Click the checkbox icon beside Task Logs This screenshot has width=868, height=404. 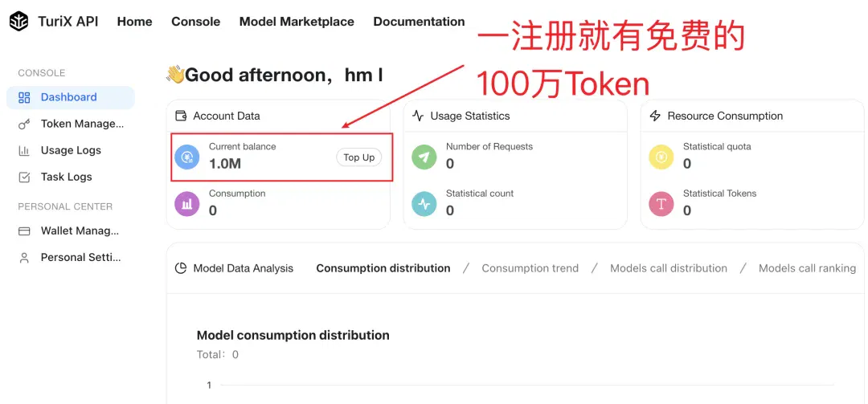coord(24,177)
